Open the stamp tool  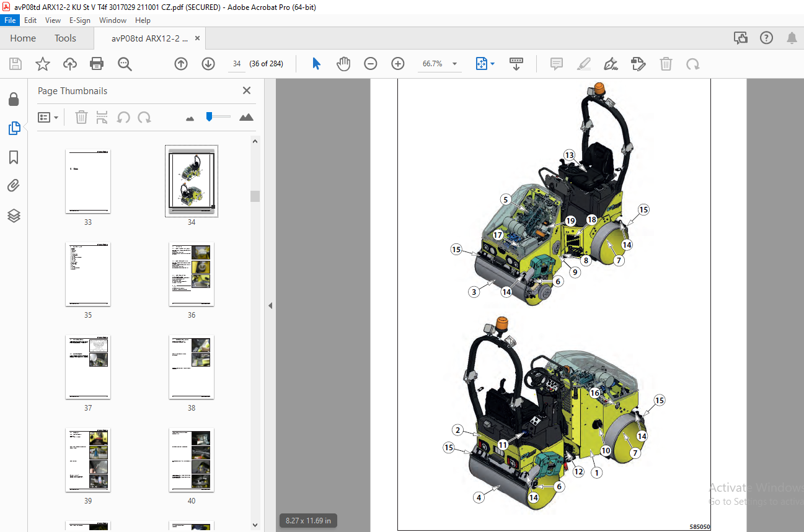click(x=638, y=64)
